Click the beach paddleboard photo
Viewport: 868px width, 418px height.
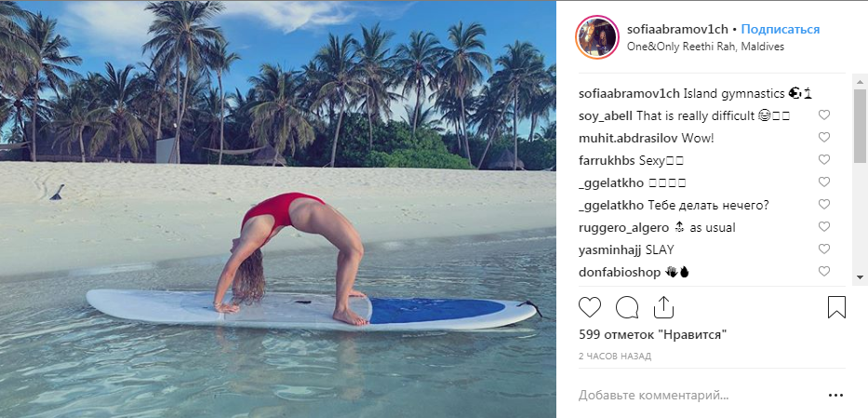(278, 209)
